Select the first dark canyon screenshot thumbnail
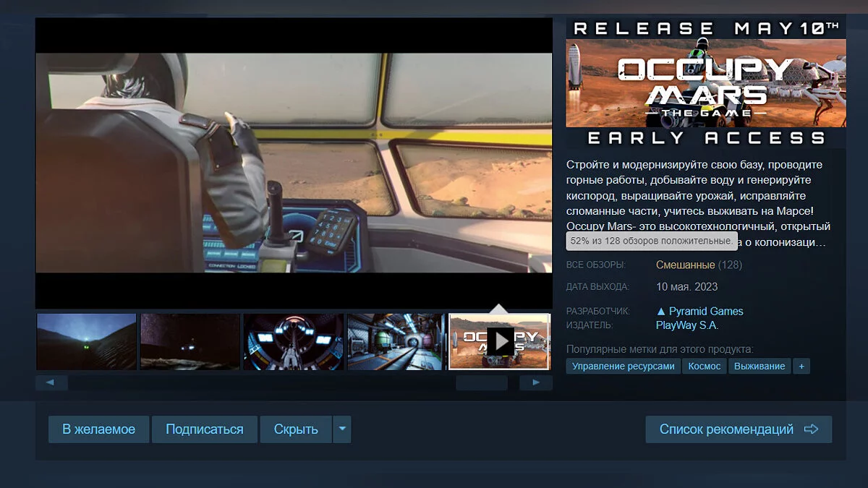Viewport: 868px width, 488px height. 86,341
